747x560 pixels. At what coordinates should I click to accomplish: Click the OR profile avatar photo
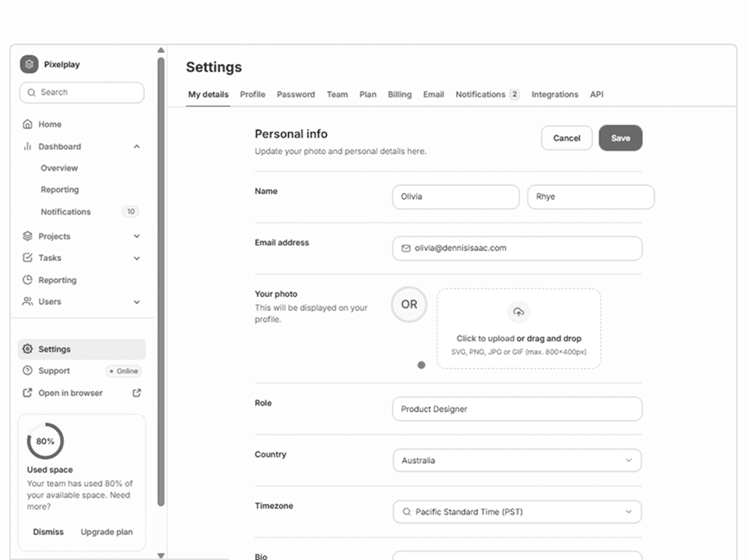(409, 305)
